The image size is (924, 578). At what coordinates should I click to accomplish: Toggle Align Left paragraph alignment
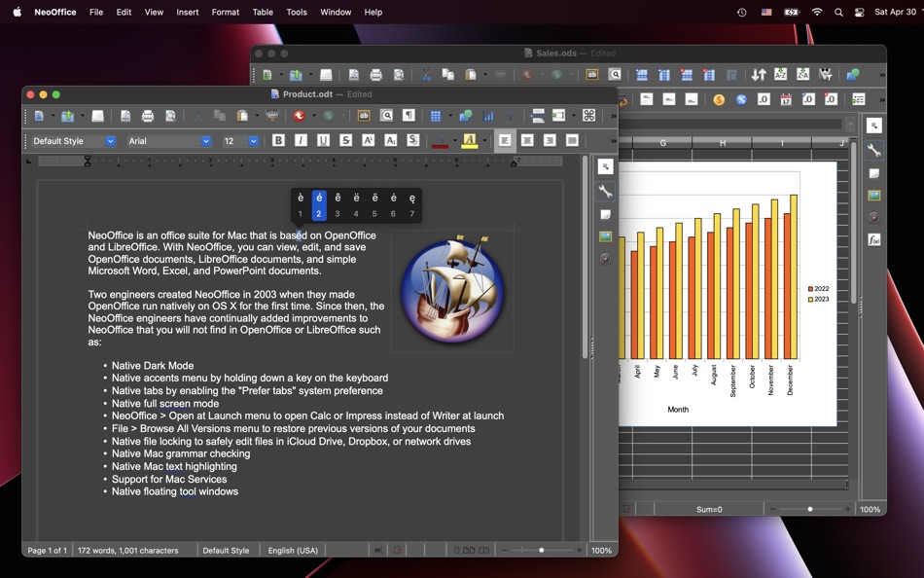tap(505, 140)
